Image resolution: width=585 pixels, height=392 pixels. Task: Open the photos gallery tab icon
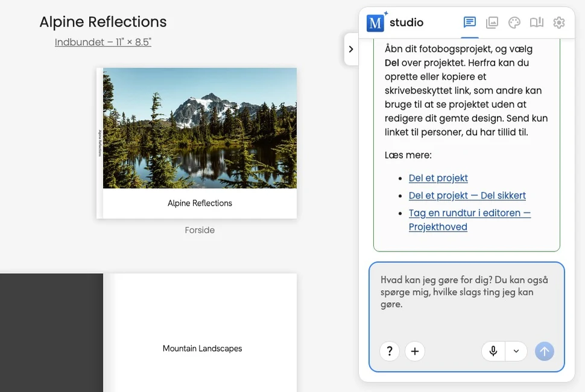tap(492, 22)
